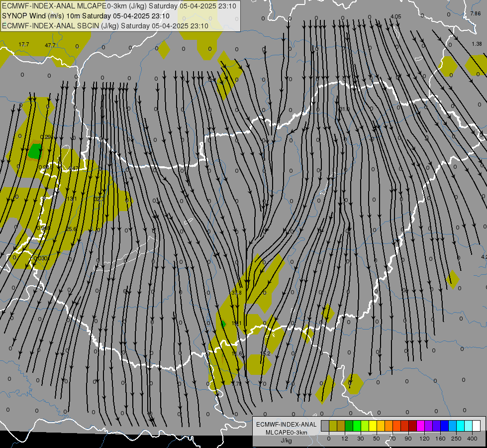The image size is (487, 448).
Task: Click the 4.05 value on the map
Action: 395,16
